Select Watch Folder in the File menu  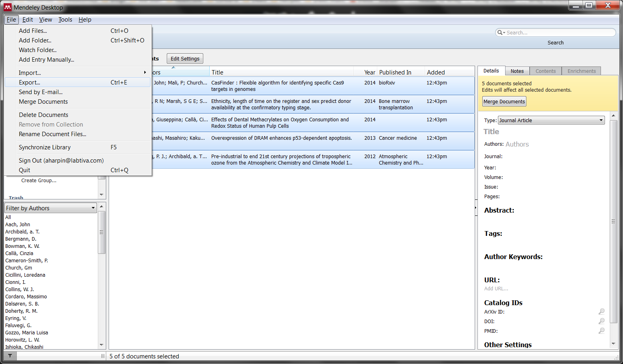click(78, 50)
